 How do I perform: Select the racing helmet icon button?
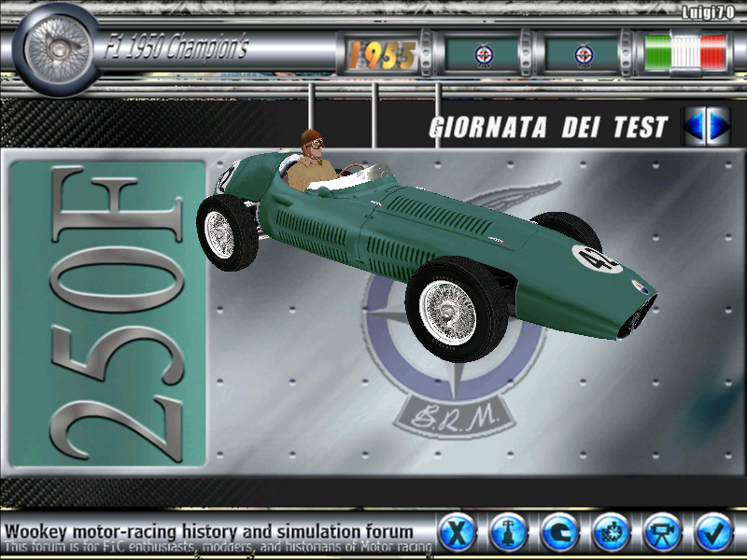(560, 532)
